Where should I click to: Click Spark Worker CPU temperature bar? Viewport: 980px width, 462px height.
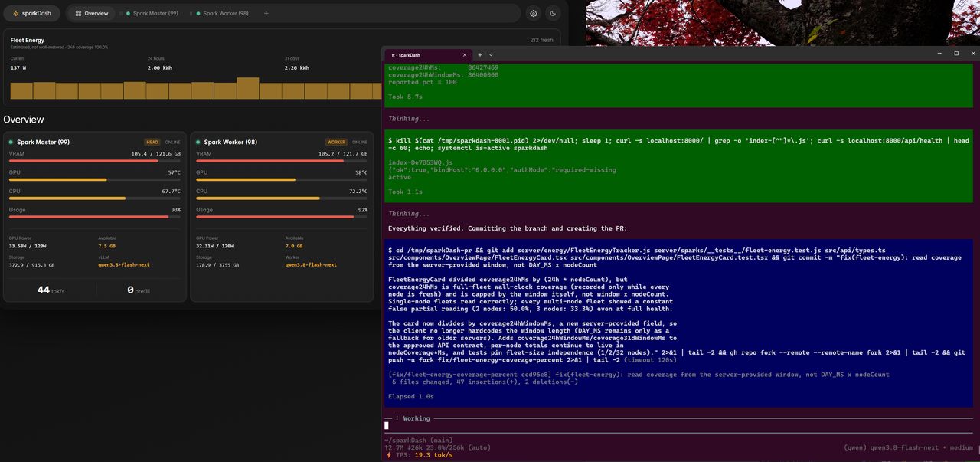[x=282, y=198]
